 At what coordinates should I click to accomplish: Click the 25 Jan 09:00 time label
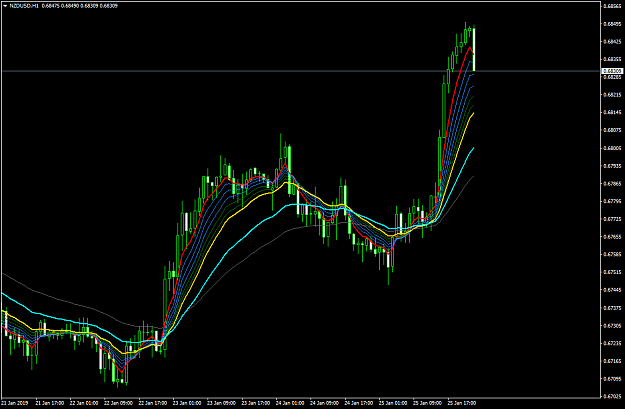tap(427, 403)
